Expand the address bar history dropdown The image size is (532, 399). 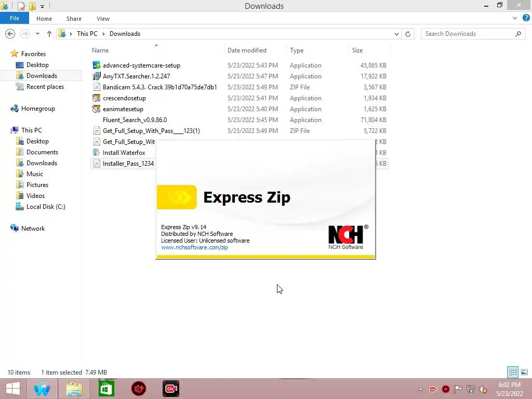pos(396,34)
